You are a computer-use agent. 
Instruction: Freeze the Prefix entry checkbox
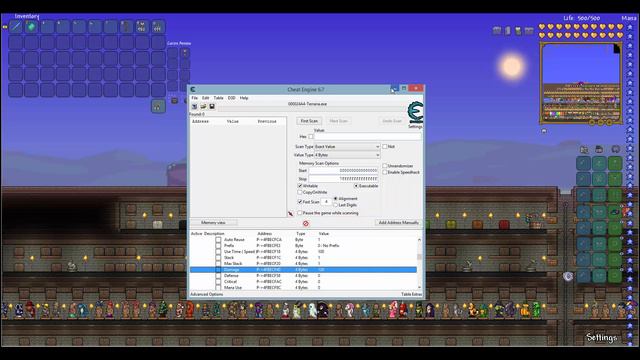click(218, 246)
